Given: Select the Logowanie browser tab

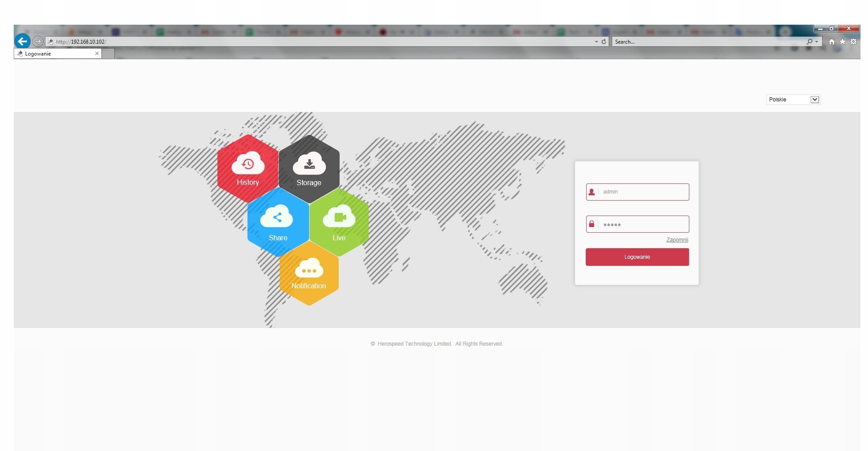Looking at the screenshot, I should 58,53.
